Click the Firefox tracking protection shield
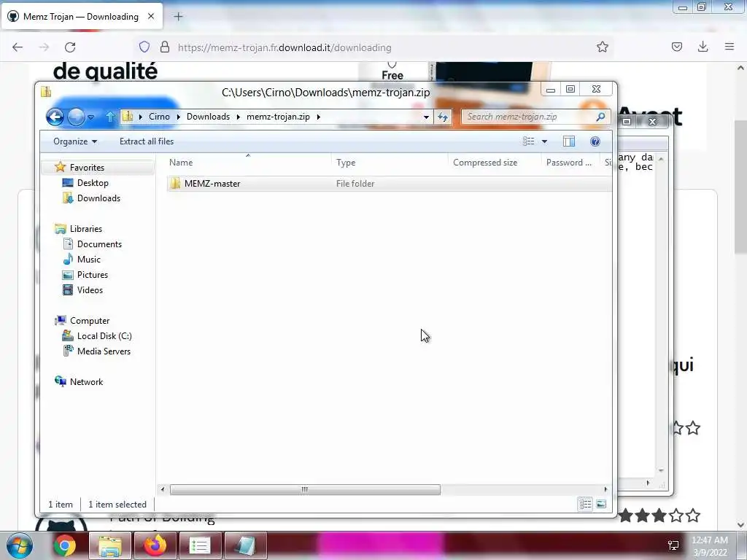The image size is (747, 560). click(x=144, y=47)
